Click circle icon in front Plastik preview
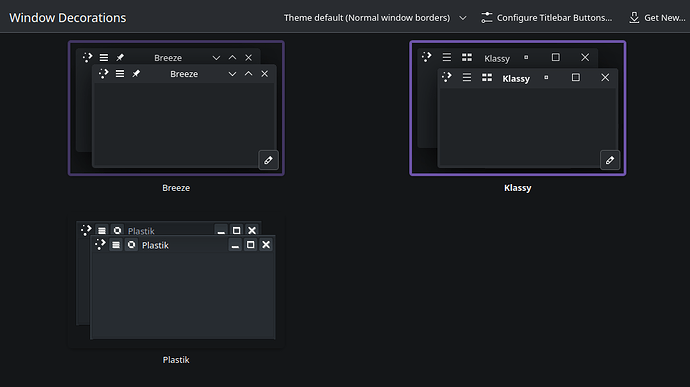Screen dimensions: 690x387 click(x=131, y=245)
